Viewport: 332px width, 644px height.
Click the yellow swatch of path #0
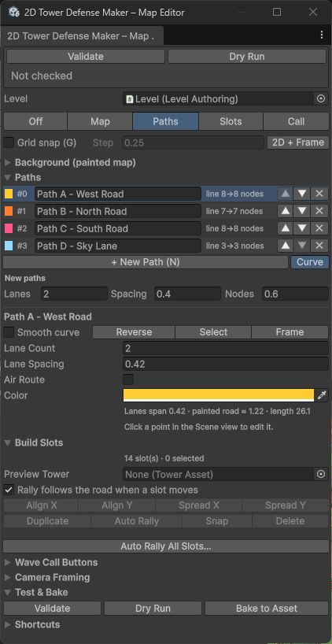[9, 194]
